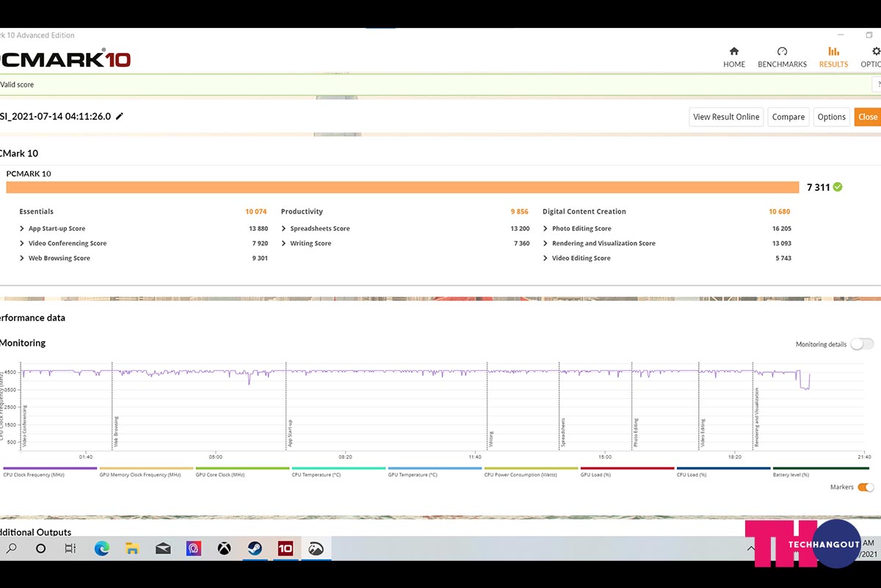The height and width of the screenshot is (588, 881).
Task: Click the orange PCMark 10 score bar
Action: tap(402, 187)
